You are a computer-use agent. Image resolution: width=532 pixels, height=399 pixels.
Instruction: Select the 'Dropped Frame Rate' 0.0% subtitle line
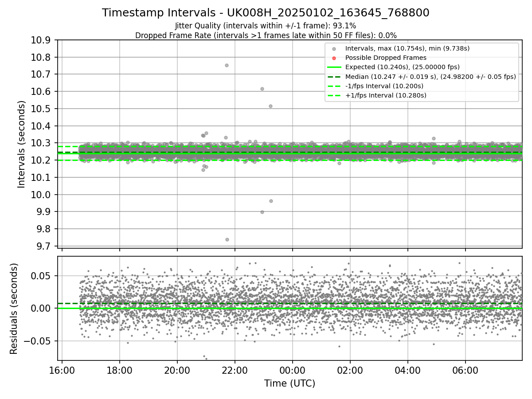point(266,35)
